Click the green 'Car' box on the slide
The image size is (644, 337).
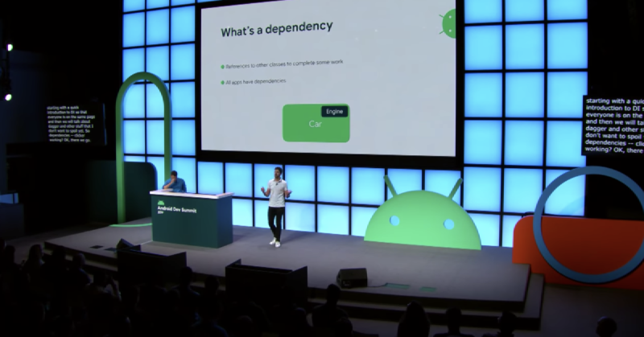coord(314,125)
